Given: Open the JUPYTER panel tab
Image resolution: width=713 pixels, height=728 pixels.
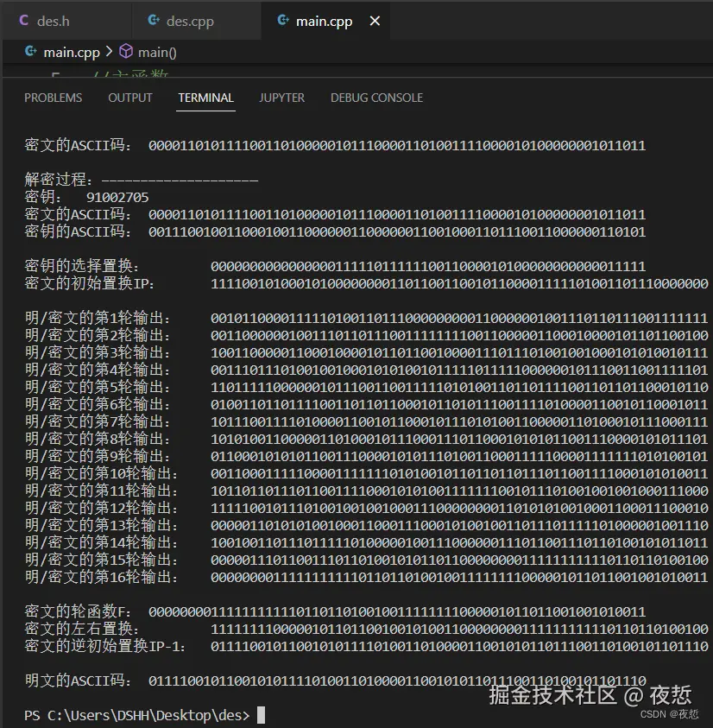Looking at the screenshot, I should [x=281, y=98].
